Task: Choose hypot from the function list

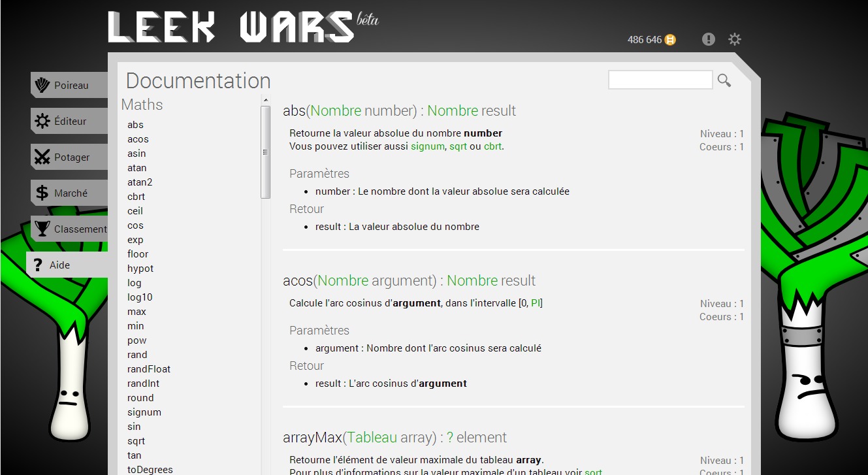Action: 140,269
